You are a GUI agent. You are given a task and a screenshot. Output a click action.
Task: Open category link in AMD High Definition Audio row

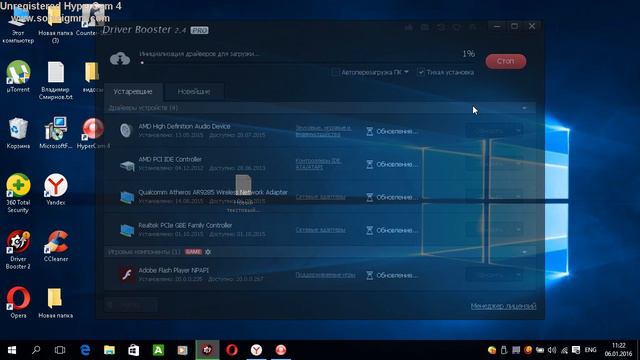click(323, 131)
